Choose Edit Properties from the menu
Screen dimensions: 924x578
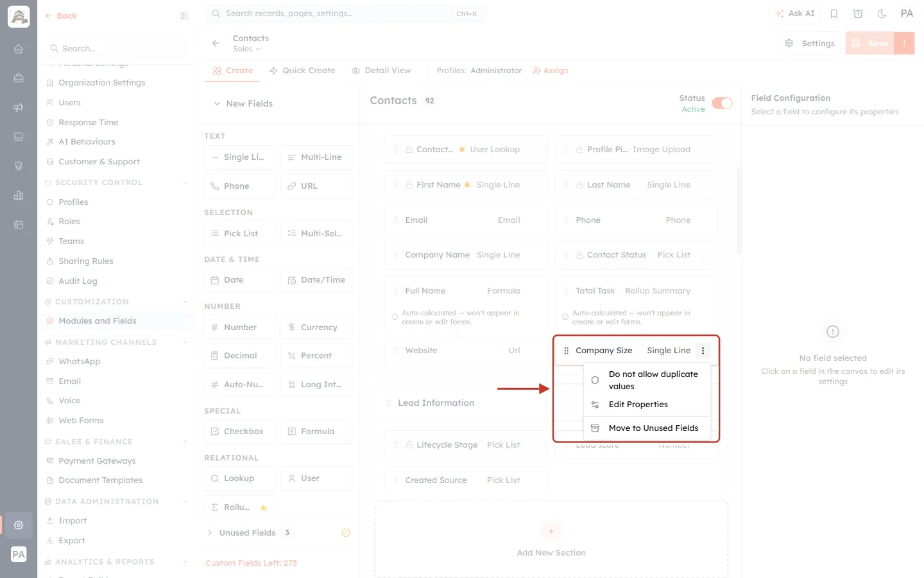coord(647,405)
